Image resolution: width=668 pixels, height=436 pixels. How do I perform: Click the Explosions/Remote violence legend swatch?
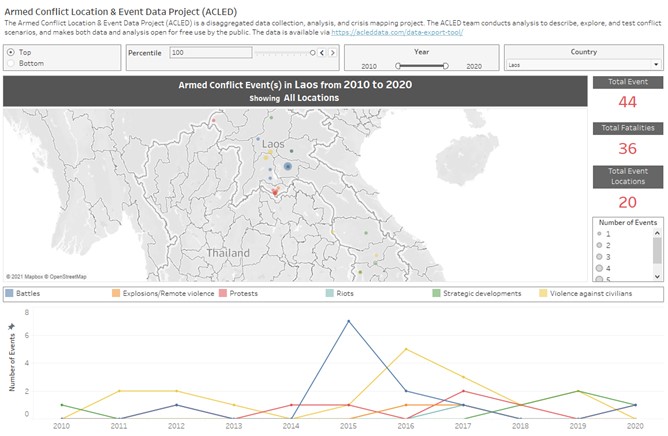(x=117, y=294)
